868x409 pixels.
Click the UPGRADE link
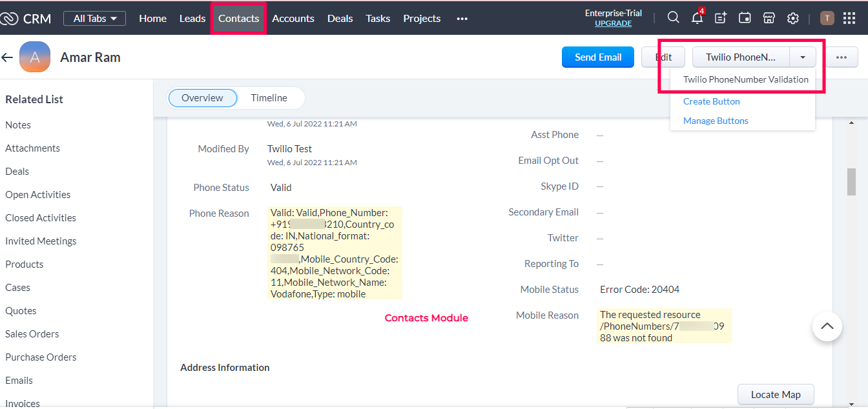click(x=614, y=23)
